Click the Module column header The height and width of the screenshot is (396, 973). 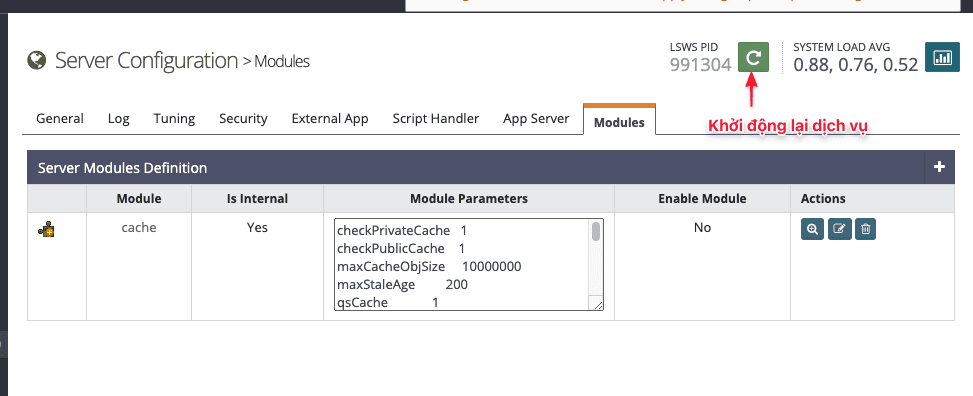139,199
